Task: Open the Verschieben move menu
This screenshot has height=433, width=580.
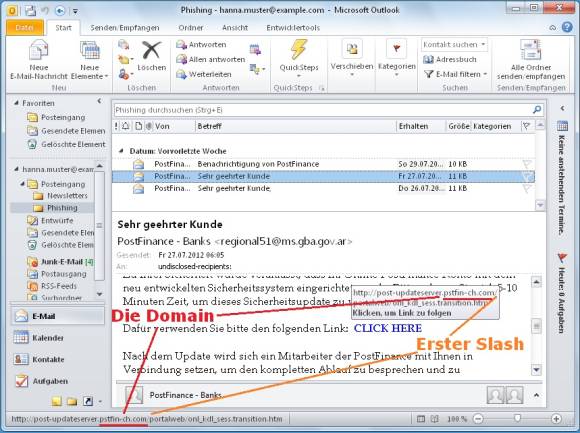Action: [352, 59]
